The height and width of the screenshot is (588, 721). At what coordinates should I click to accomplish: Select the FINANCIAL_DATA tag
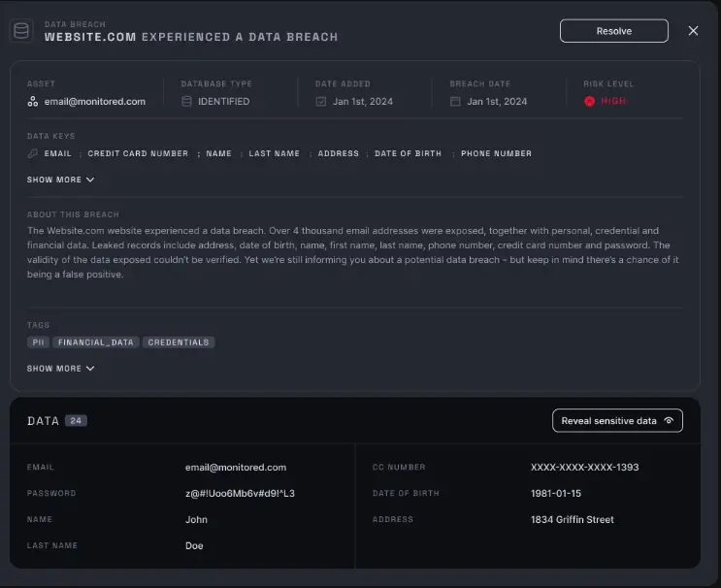coord(96,343)
